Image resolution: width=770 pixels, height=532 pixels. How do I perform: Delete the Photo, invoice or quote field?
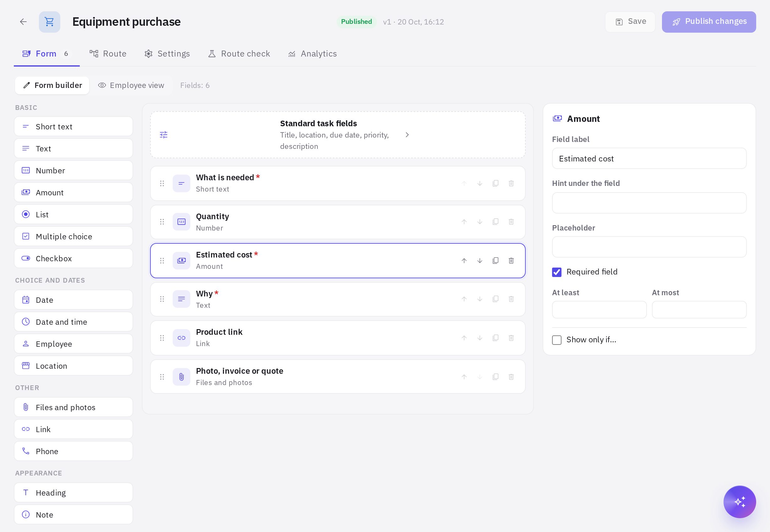tap(511, 377)
